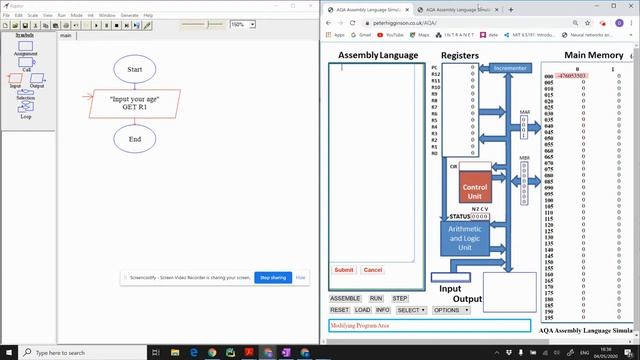Viewport: 640px width, 360px height.
Task: Open the Chrome profile avatar
Action: [619, 23]
